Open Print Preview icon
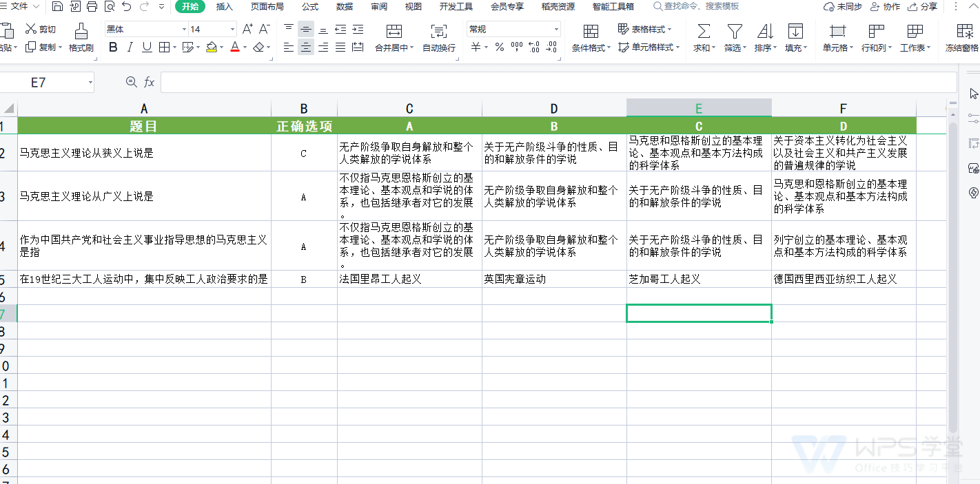980x484 pixels. 109,6
